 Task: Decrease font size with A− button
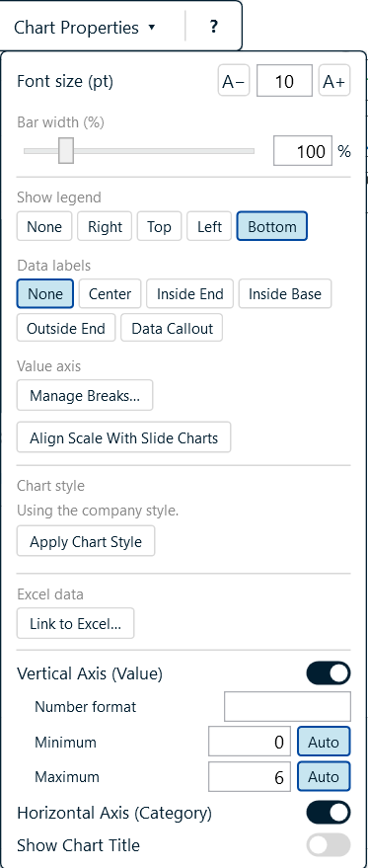[234, 81]
